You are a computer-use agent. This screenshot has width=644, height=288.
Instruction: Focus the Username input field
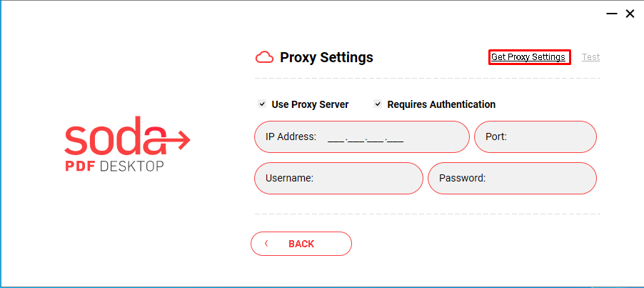(x=338, y=179)
